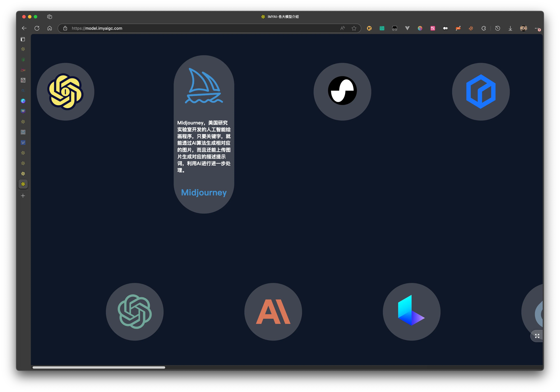Viewport: 560px width, 392px height.
Task: Switch to the Chinese seal image tab
Action: tap(23, 80)
